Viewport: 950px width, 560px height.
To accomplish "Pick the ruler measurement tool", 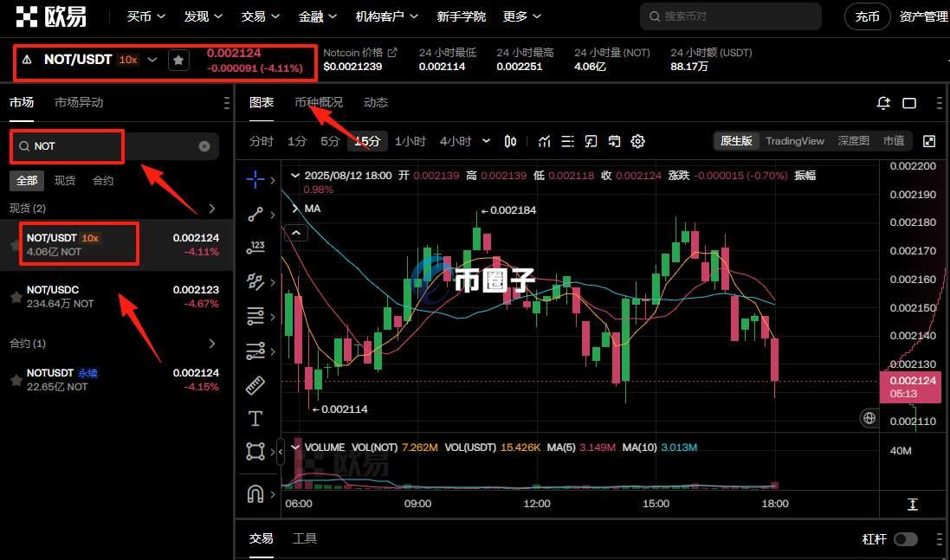I will [255, 385].
